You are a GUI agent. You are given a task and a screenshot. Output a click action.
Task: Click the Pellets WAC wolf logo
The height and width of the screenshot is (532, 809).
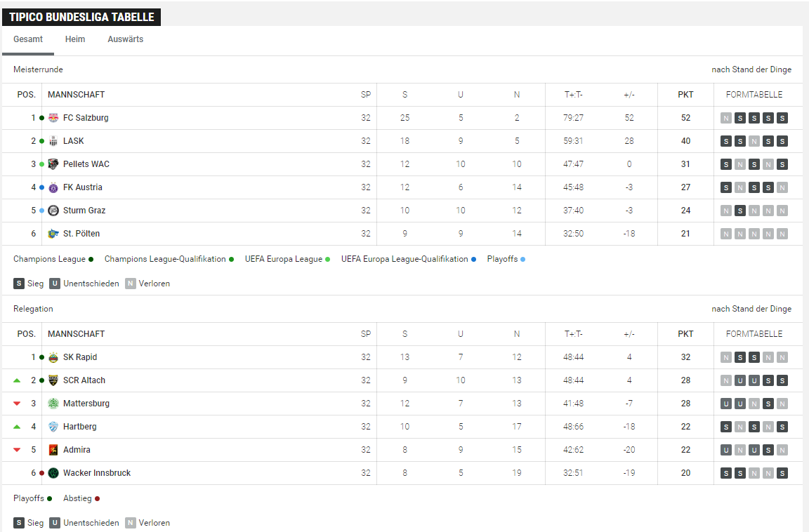pyautogui.click(x=53, y=164)
